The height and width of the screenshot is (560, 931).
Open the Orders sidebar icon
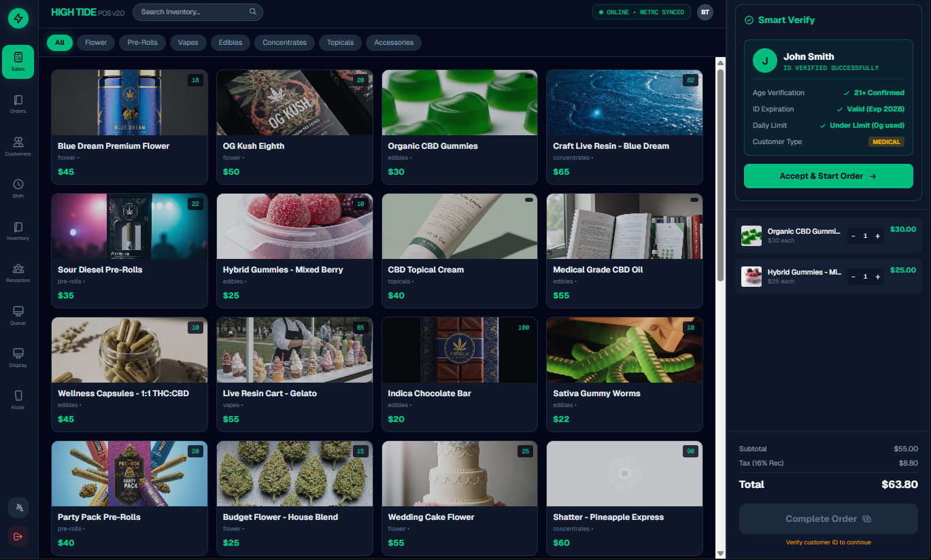click(x=18, y=104)
